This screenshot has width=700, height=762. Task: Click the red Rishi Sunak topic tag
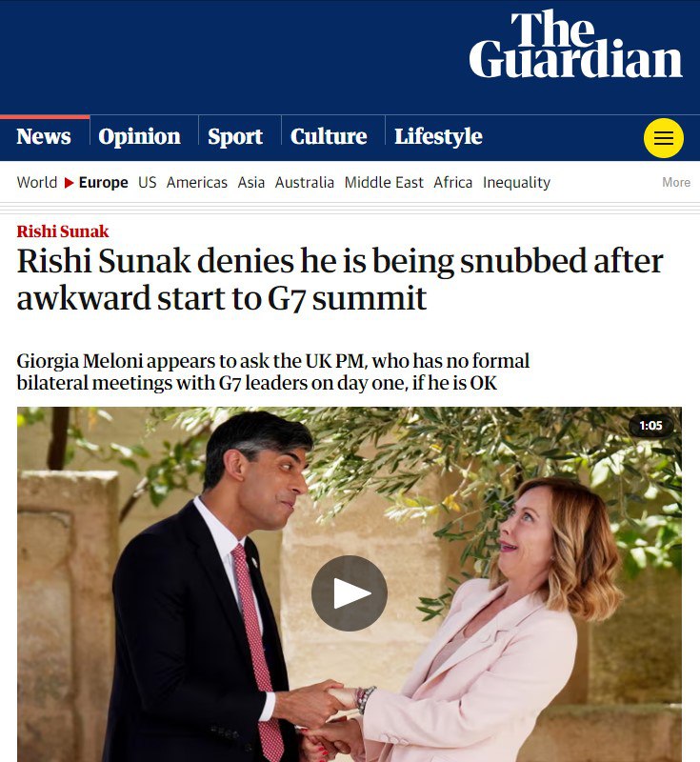(x=63, y=231)
